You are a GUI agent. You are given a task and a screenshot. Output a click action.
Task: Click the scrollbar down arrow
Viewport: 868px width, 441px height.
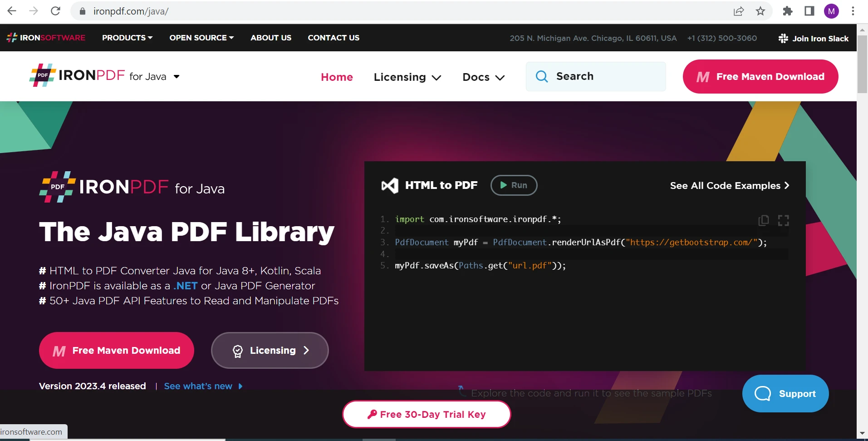pos(862,433)
